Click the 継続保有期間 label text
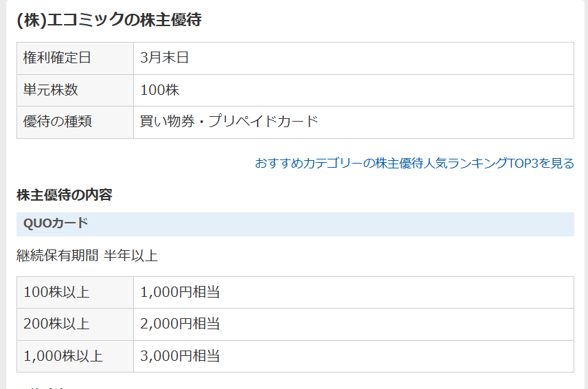 pyautogui.click(x=58, y=256)
